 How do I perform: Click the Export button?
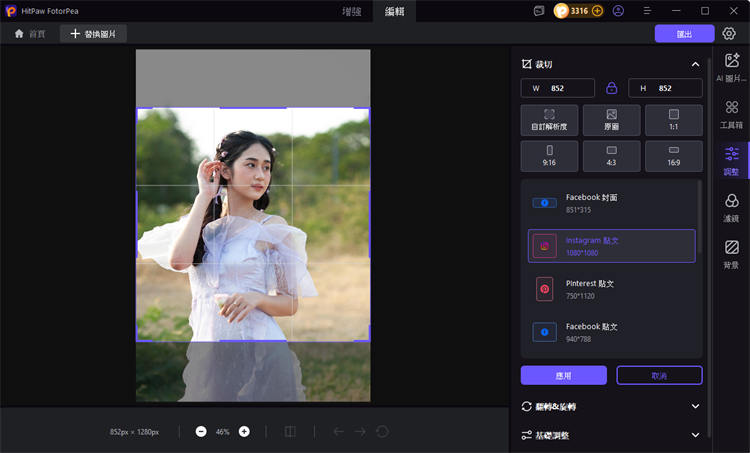[x=684, y=34]
